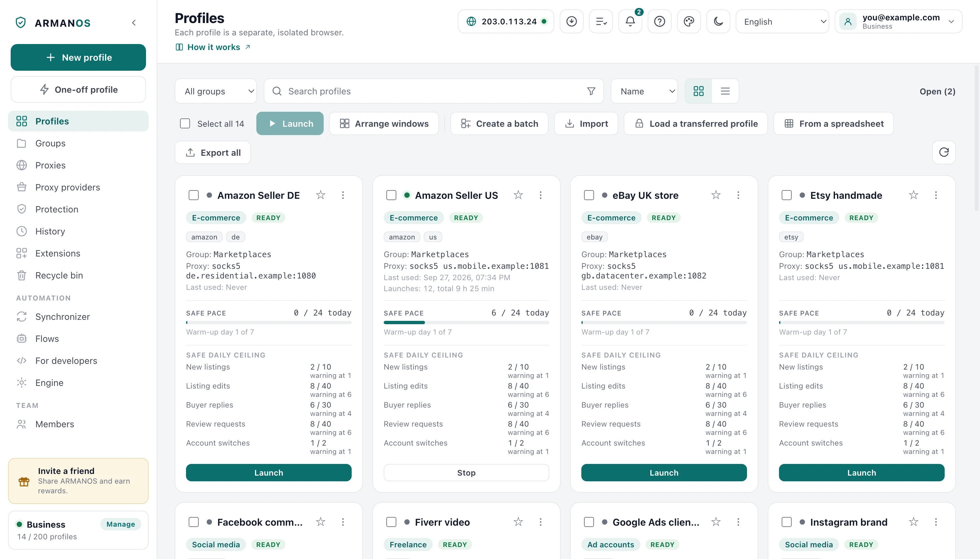980x559 pixels.
Task: Click Manage on the Business plan
Action: [120, 524]
